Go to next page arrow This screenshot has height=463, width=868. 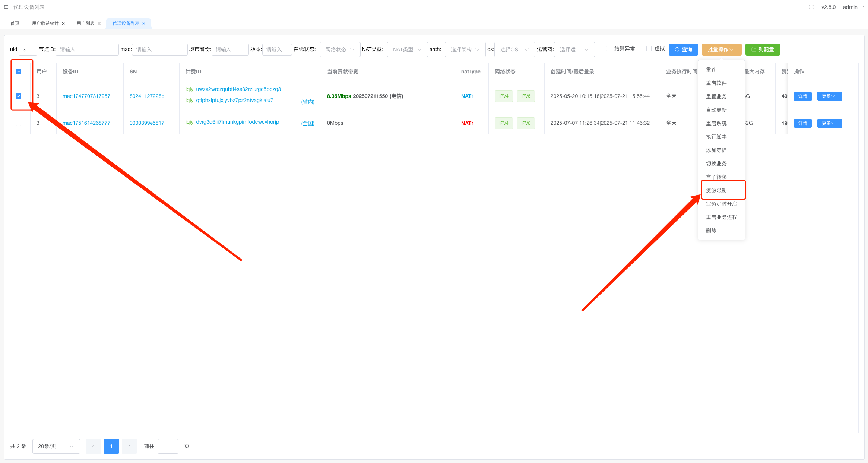coord(129,446)
